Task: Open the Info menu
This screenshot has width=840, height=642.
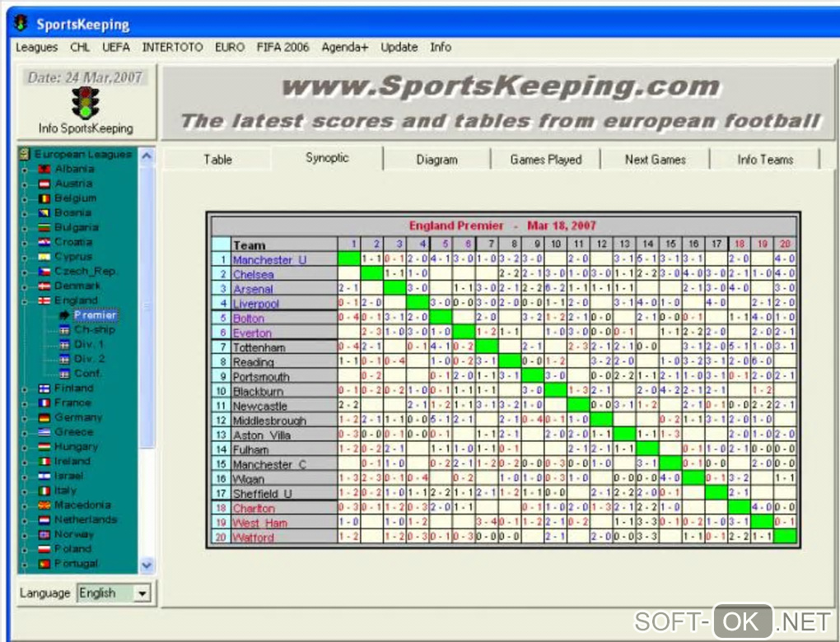Action: [x=441, y=47]
